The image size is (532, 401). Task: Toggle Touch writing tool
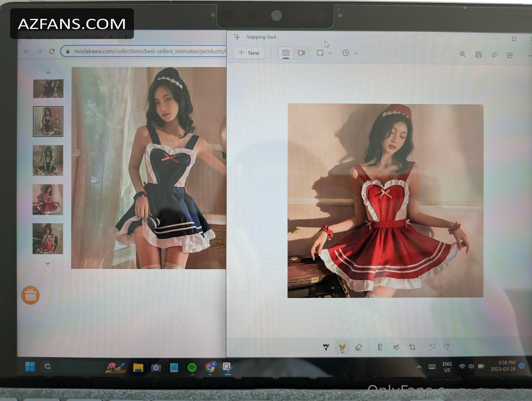396,347
